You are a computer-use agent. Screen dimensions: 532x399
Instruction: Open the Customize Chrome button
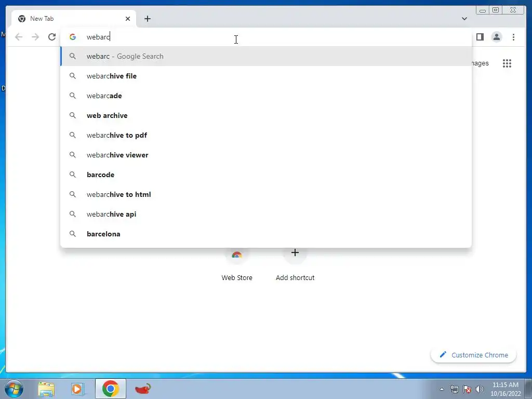[x=474, y=355]
